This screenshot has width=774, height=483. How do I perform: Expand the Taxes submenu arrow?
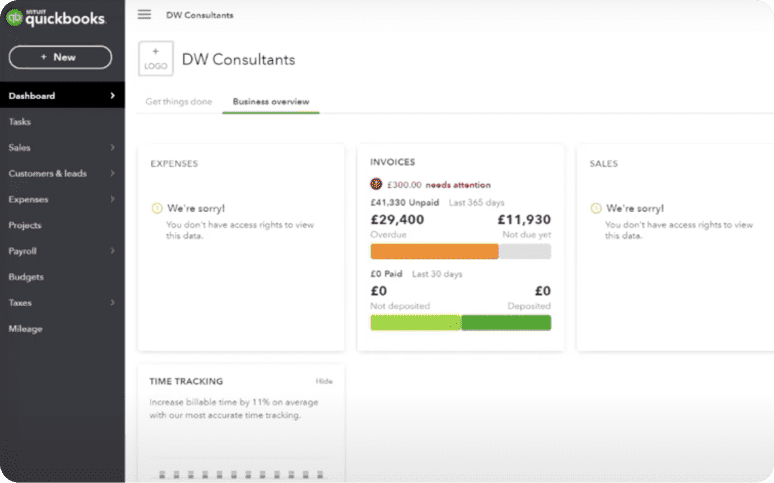112,303
